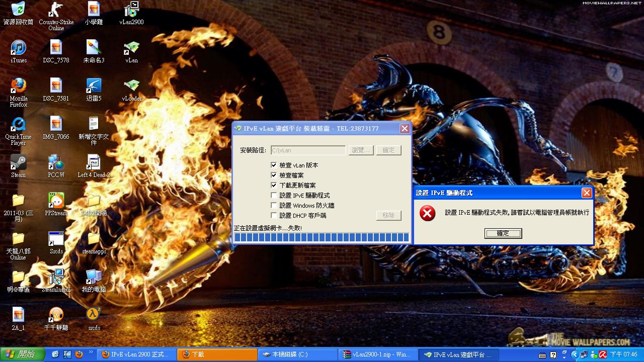Open the 明@專區 folder
This screenshot has width=644, height=362.
point(18,281)
